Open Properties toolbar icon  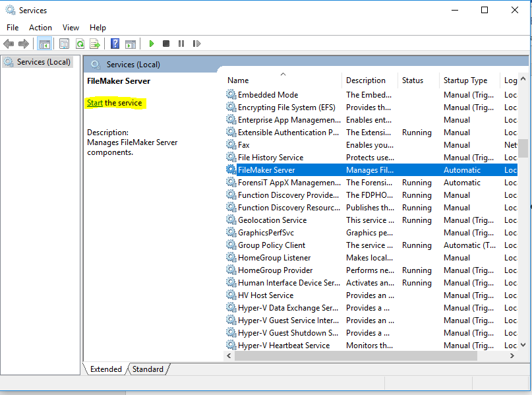(64, 44)
